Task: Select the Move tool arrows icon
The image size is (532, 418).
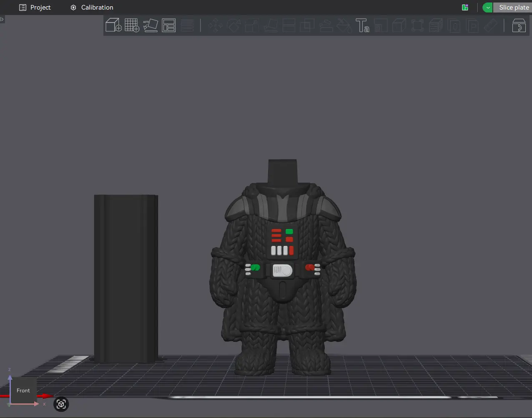Action: pyautogui.click(x=216, y=25)
